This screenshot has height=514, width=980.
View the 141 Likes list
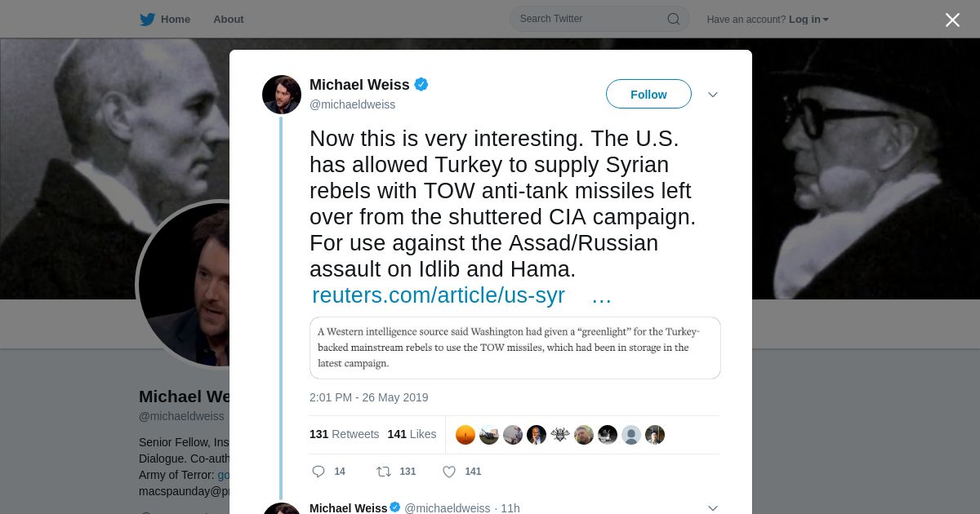pyautogui.click(x=412, y=434)
